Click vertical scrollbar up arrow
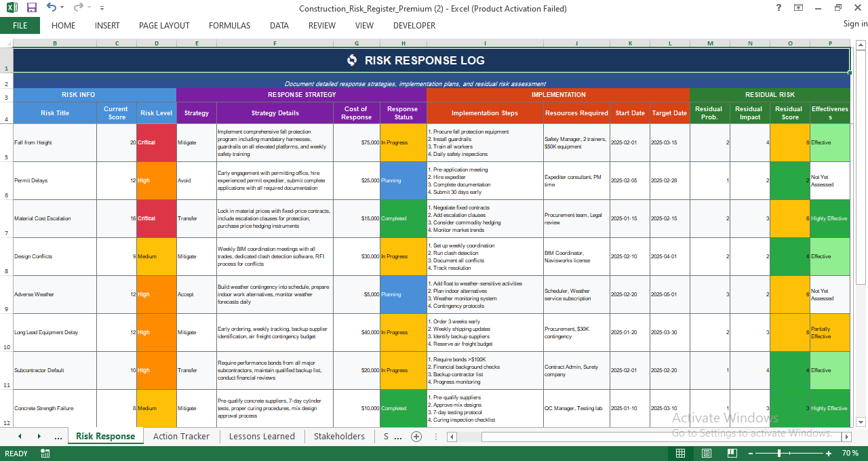The width and height of the screenshot is (868, 461). click(861, 45)
